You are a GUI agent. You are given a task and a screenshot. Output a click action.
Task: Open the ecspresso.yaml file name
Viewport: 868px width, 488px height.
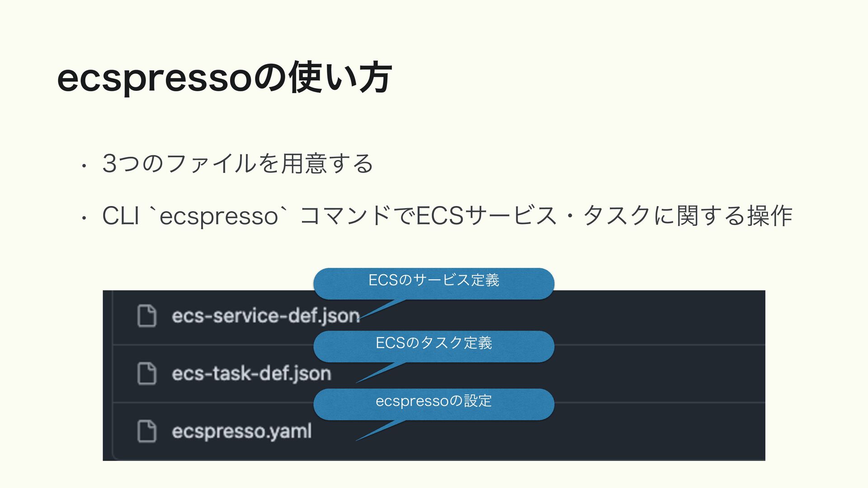[242, 432]
